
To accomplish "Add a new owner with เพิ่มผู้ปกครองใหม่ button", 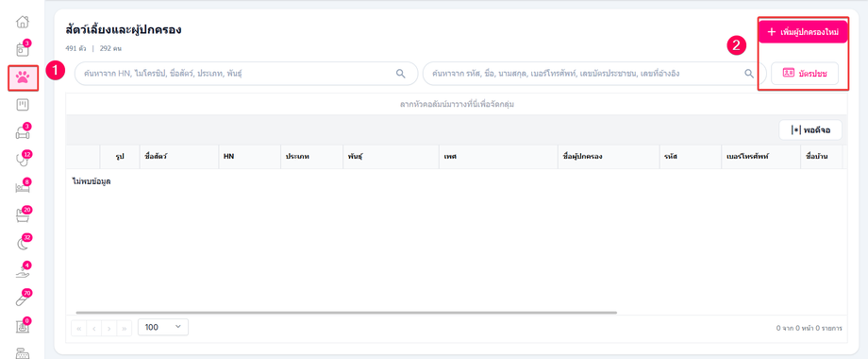I will 803,32.
